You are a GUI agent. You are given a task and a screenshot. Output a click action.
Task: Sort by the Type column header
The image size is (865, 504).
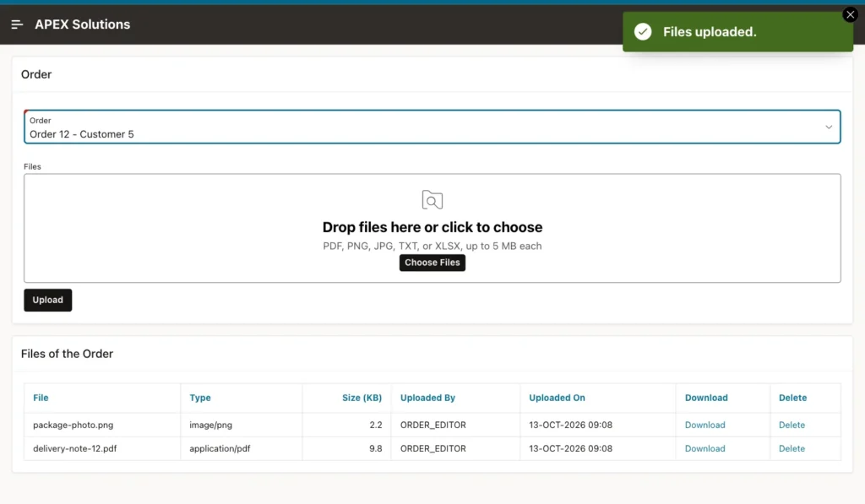[x=200, y=398]
